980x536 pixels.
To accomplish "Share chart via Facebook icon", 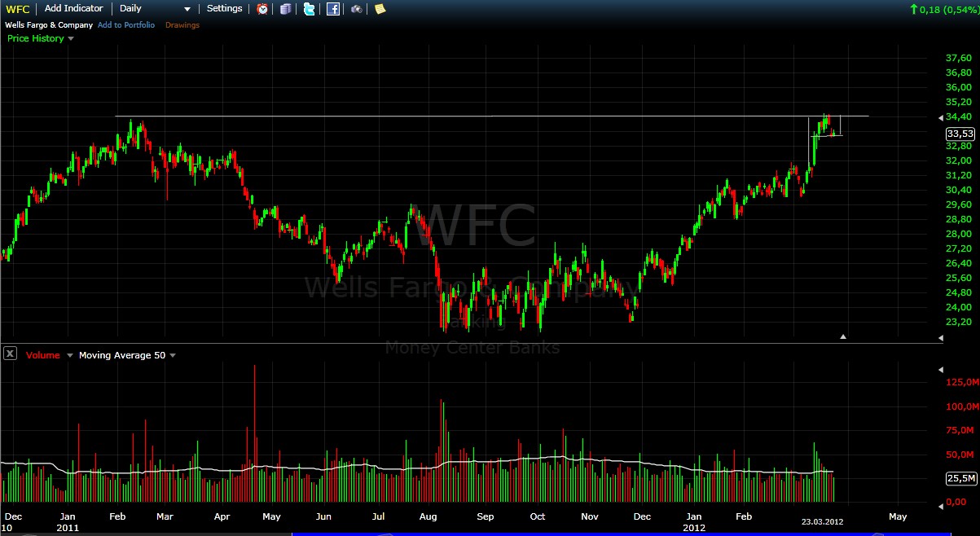I will coord(333,9).
